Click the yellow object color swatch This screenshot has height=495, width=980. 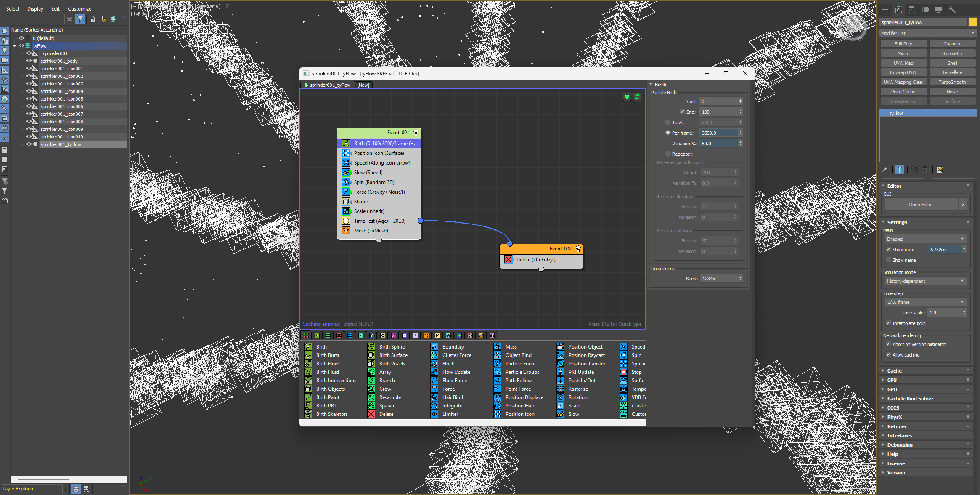coord(972,22)
